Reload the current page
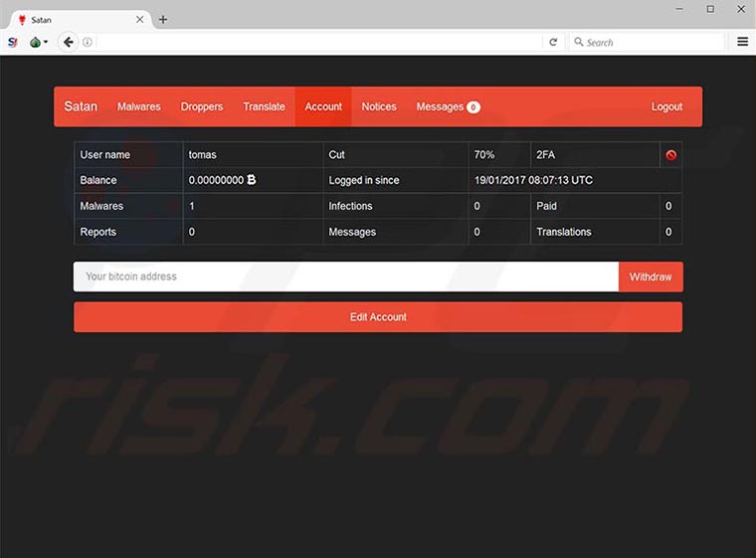The height and width of the screenshot is (558, 756). 553,42
